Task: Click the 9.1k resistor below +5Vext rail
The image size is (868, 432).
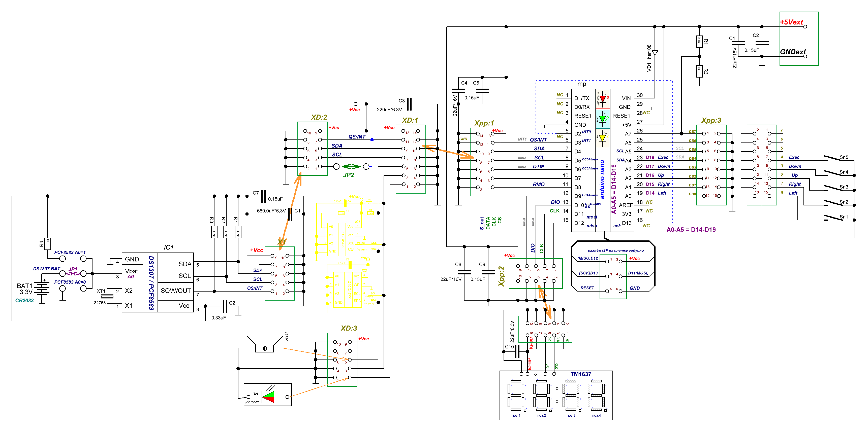Action: 699,42
